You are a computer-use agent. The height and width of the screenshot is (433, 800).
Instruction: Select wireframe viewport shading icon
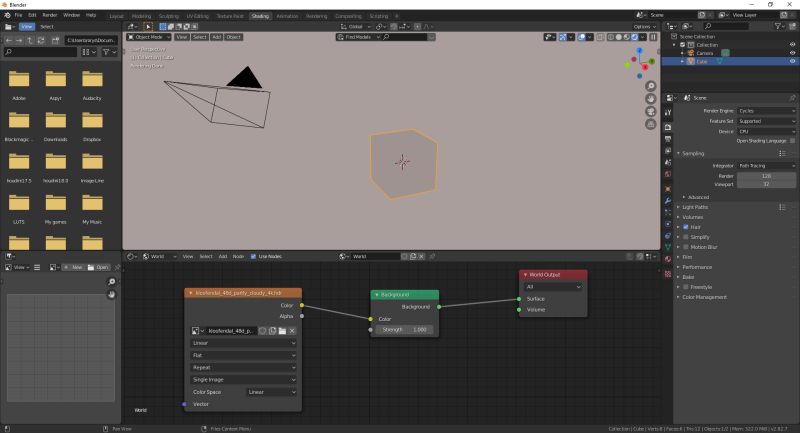[610, 37]
